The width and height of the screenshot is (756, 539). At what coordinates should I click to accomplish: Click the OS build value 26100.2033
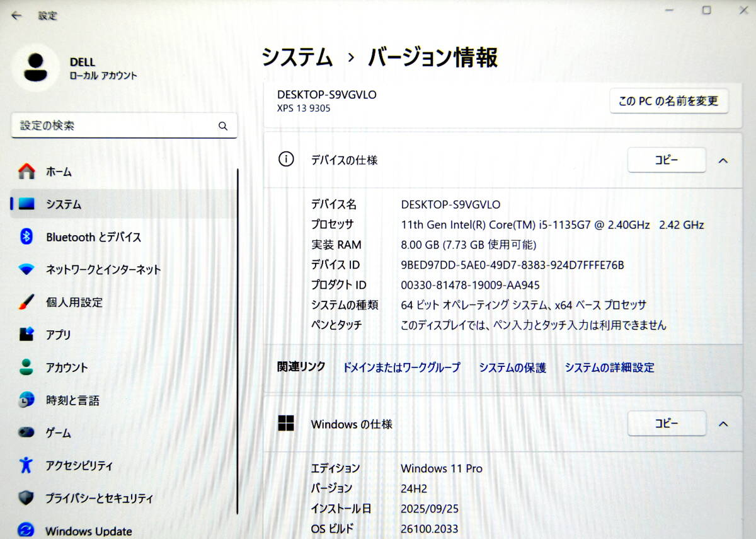click(430, 529)
